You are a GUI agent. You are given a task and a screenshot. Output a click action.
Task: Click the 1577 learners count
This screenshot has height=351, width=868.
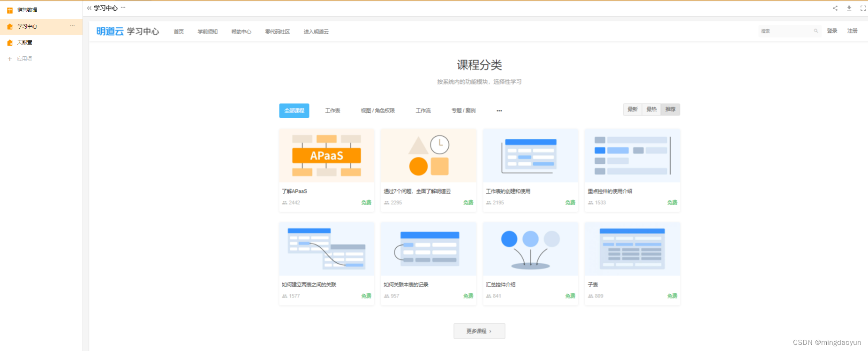pyautogui.click(x=294, y=296)
